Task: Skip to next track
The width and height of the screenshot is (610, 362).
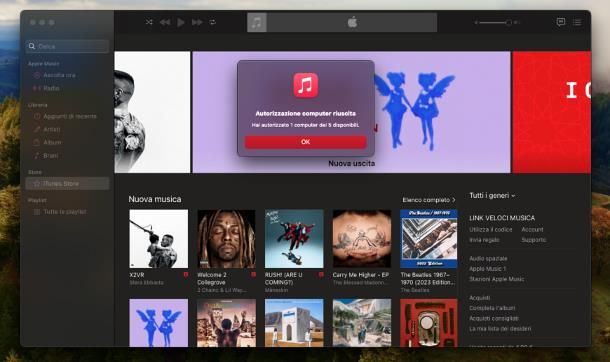Action: point(197,22)
